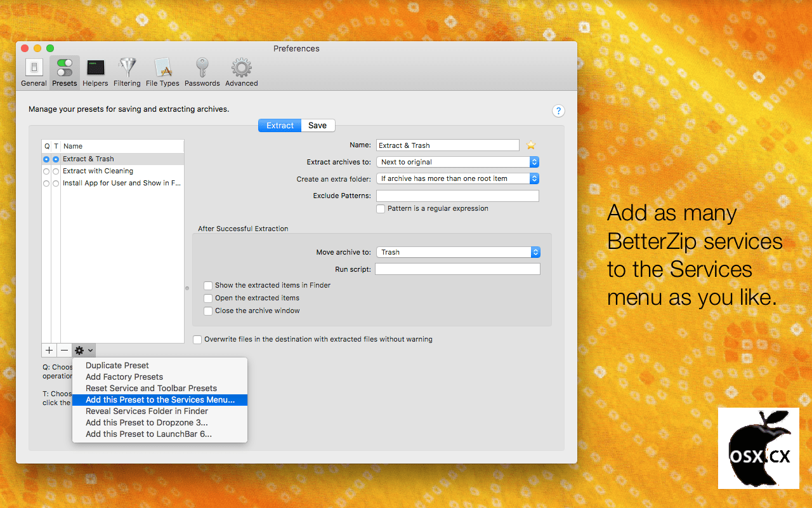The width and height of the screenshot is (812, 508).
Task: Choose Add this Preset to LaunchBar 6
Action: 160,434
